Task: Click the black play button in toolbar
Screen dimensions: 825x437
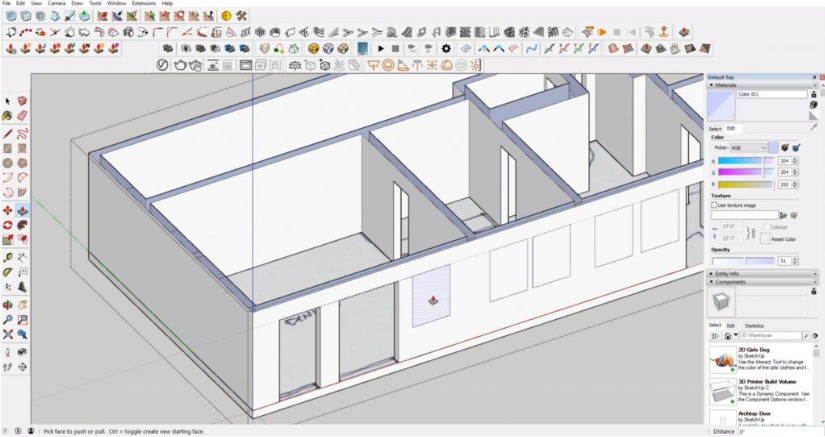Action: (x=381, y=49)
